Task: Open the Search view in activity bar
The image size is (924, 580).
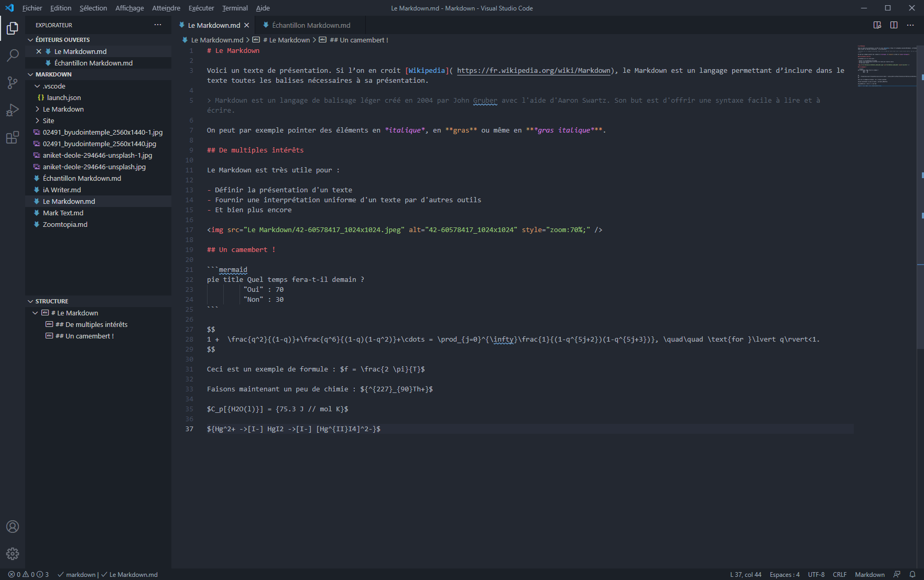Action: click(x=13, y=55)
